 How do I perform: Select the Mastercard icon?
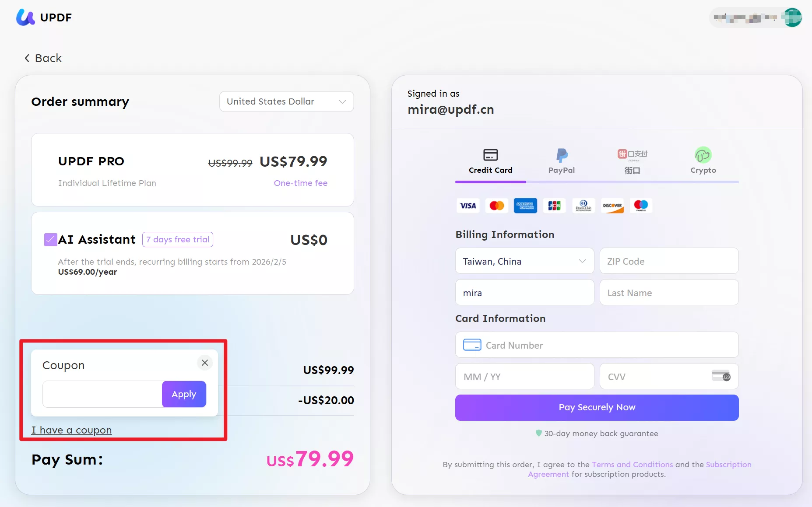coord(496,206)
